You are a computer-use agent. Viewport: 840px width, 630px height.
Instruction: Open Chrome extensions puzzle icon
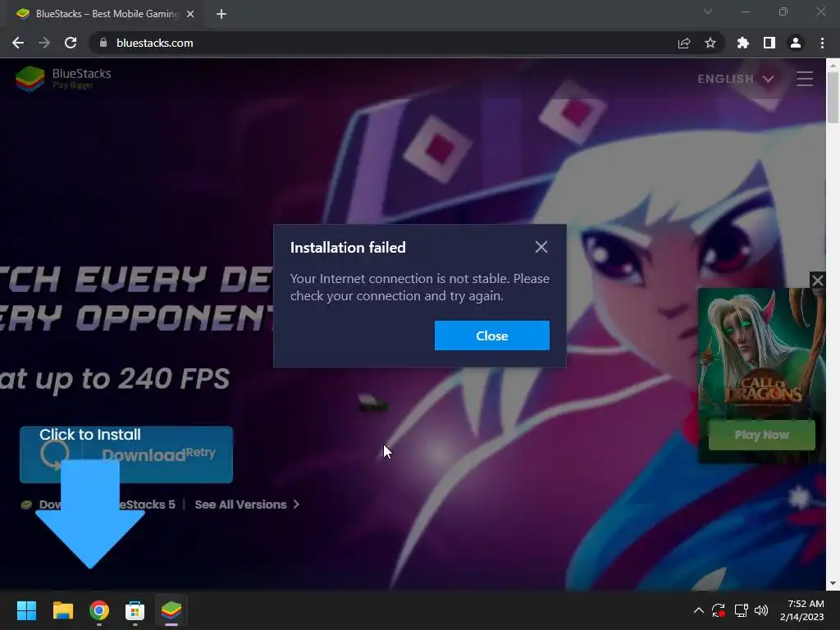(x=742, y=43)
